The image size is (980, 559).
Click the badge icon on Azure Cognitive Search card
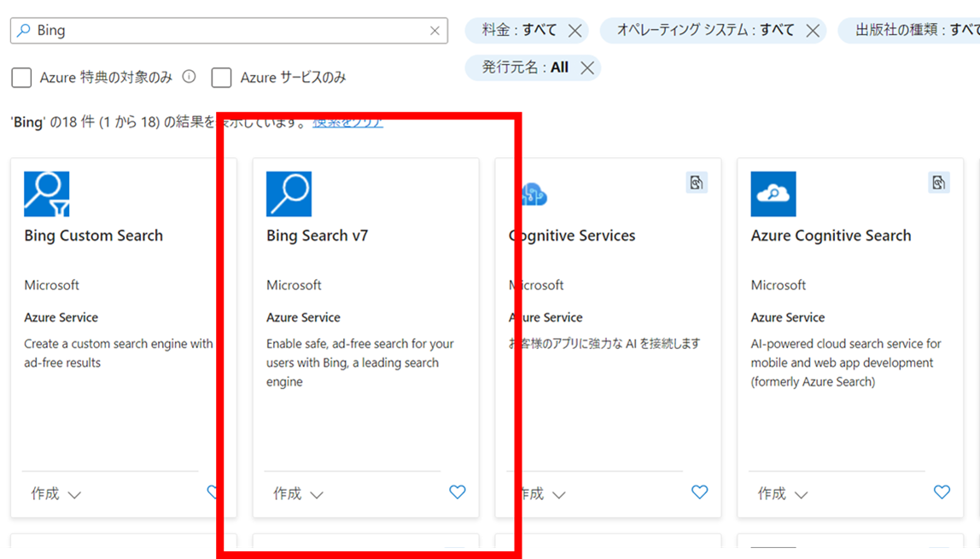tap(938, 183)
